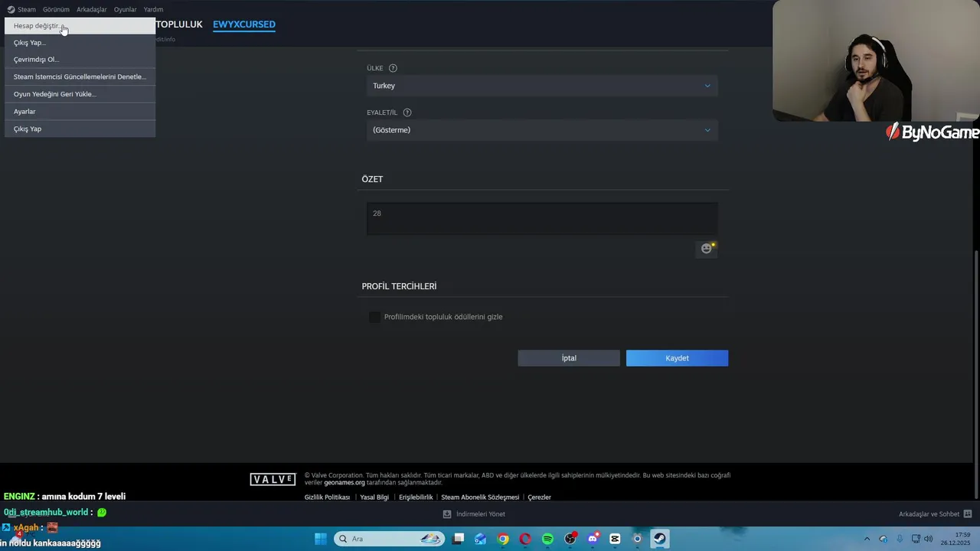Select Hesap değiştir from the Steam menu

coord(80,26)
